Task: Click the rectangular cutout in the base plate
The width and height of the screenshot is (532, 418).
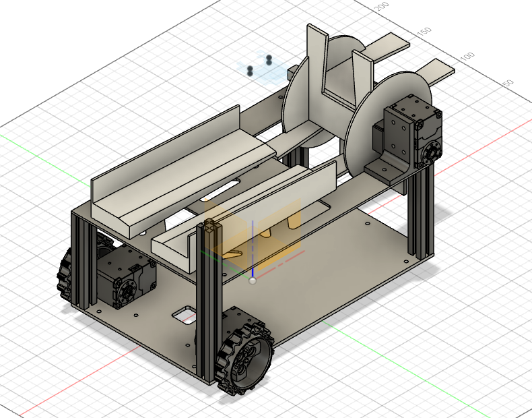Action: click(182, 313)
